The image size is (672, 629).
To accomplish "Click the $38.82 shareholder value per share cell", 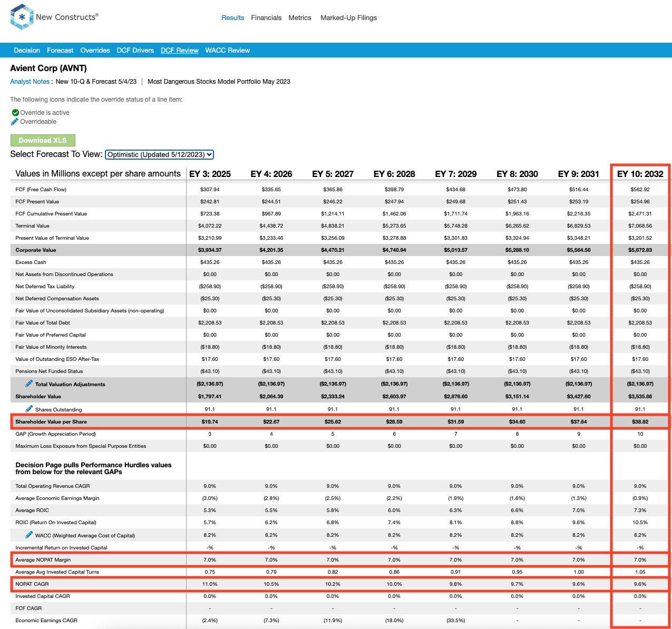I will (x=640, y=422).
